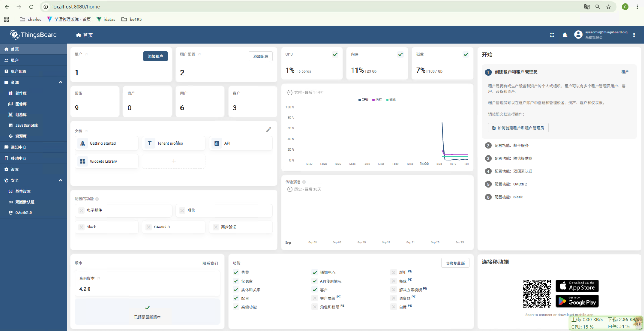The height and width of the screenshot is (331, 644).
Task: Click the App Store download badge
Action: (577, 286)
